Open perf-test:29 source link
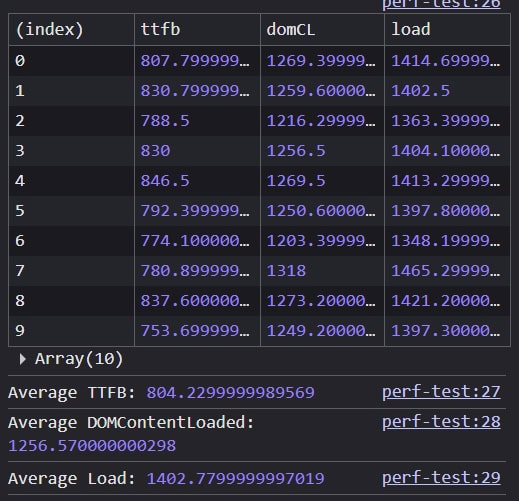Screen dimensions: 519x501 click(x=441, y=478)
